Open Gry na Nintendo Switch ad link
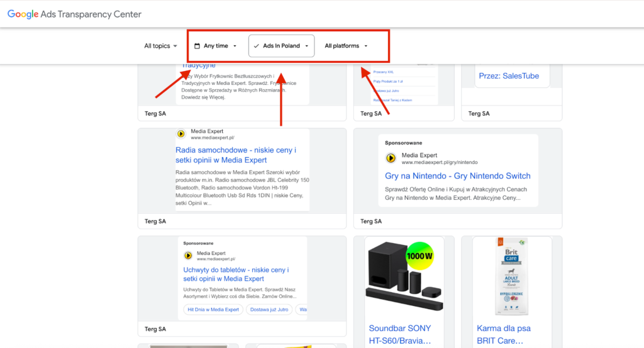 click(457, 176)
